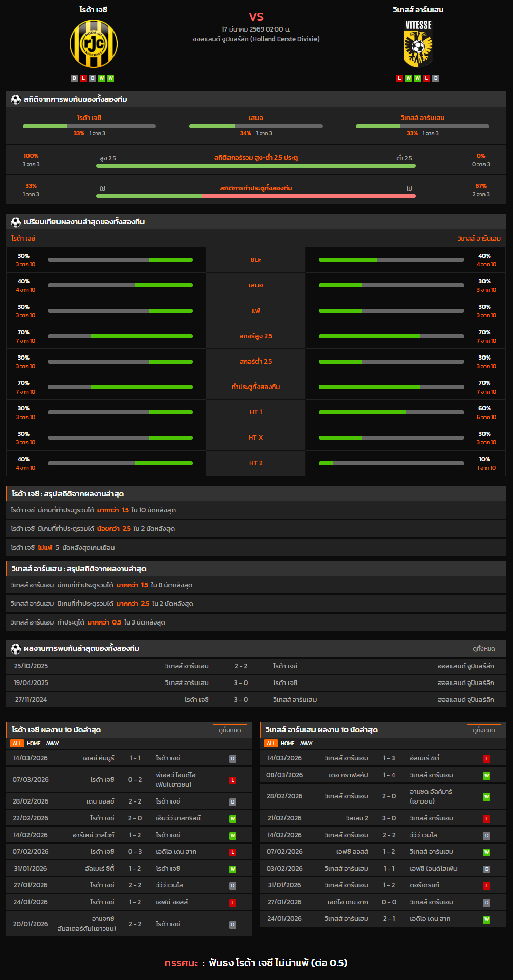Click gray D badge for 14/03/2026 Roda match
Viewport: 513px width, 980px height.
(x=233, y=759)
